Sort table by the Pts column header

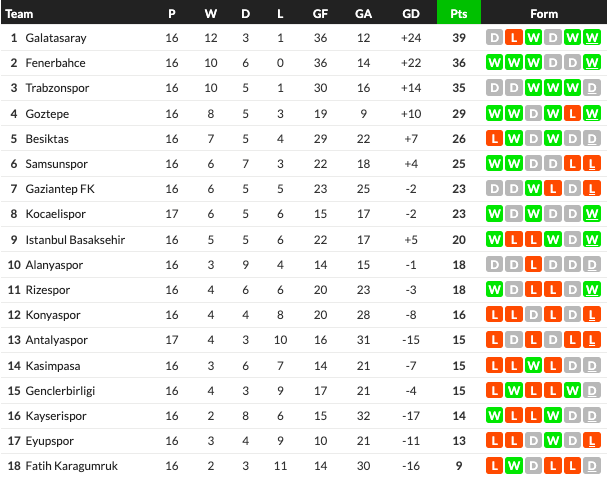coord(459,14)
